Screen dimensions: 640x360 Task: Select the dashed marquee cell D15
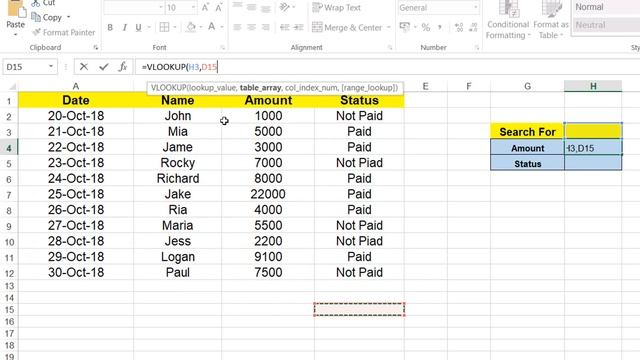click(359, 309)
